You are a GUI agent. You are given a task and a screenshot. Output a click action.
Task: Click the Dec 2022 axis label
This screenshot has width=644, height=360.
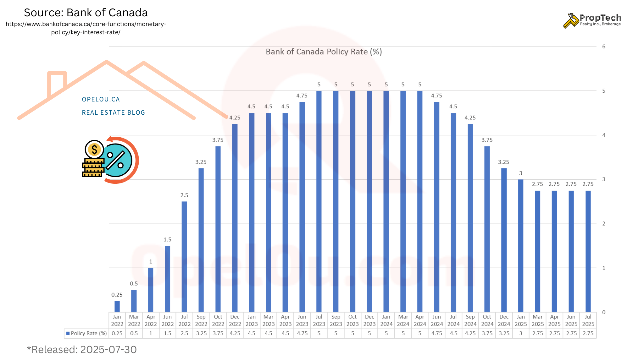(235, 320)
